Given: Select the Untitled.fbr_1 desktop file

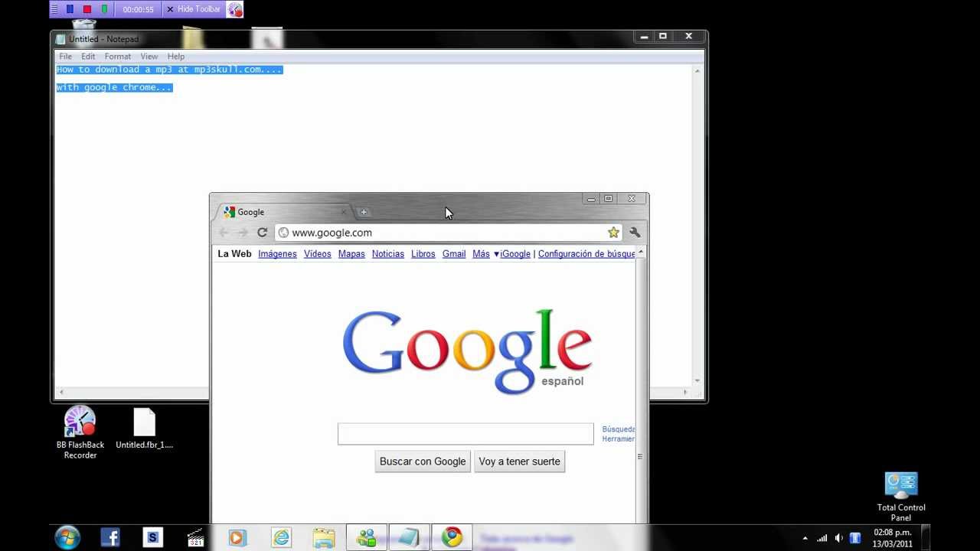Looking at the screenshot, I should tap(144, 429).
